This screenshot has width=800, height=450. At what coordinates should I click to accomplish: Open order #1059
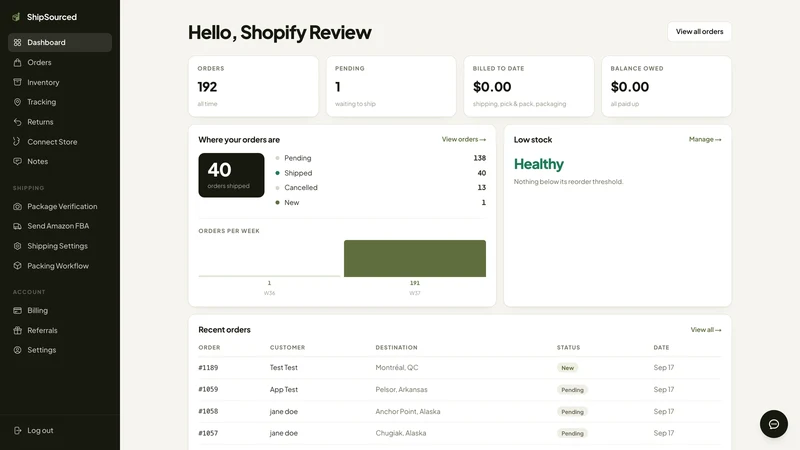tap(208, 390)
